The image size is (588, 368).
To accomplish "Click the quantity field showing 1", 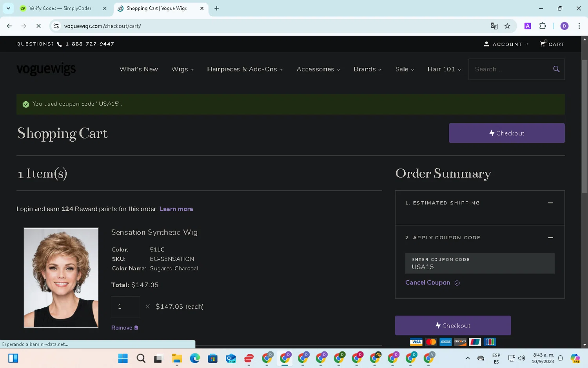I will point(125,306).
